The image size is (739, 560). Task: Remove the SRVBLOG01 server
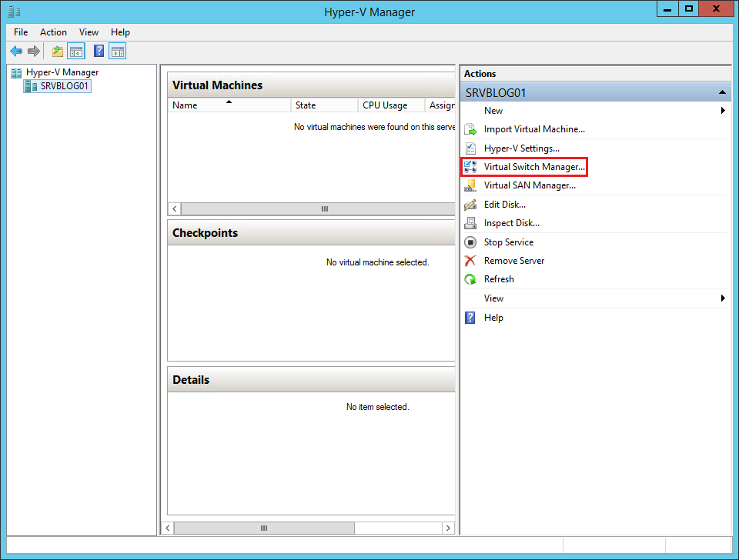pos(513,260)
